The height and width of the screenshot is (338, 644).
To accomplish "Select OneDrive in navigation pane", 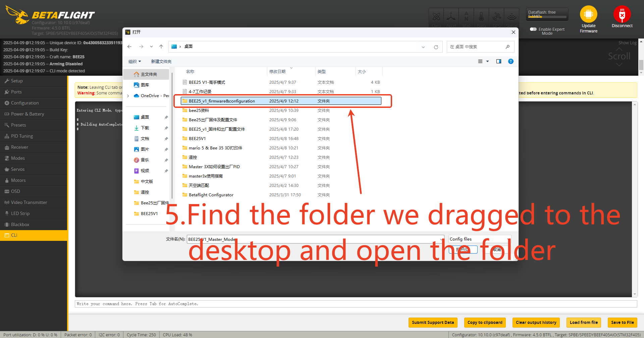I will click(x=151, y=96).
